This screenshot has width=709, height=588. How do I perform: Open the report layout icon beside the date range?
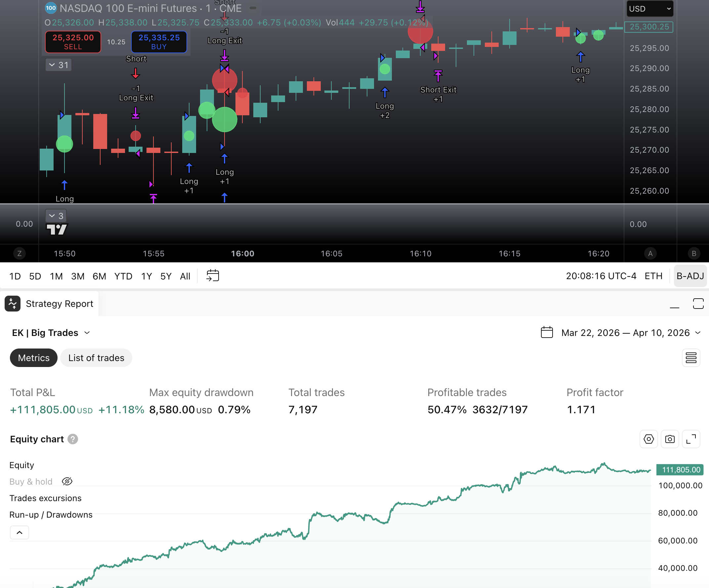coord(691,358)
